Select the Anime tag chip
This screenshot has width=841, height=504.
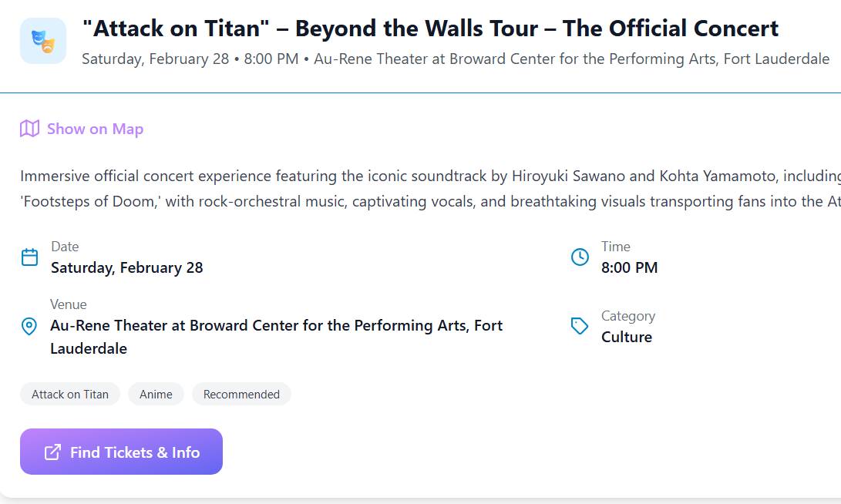pos(156,394)
